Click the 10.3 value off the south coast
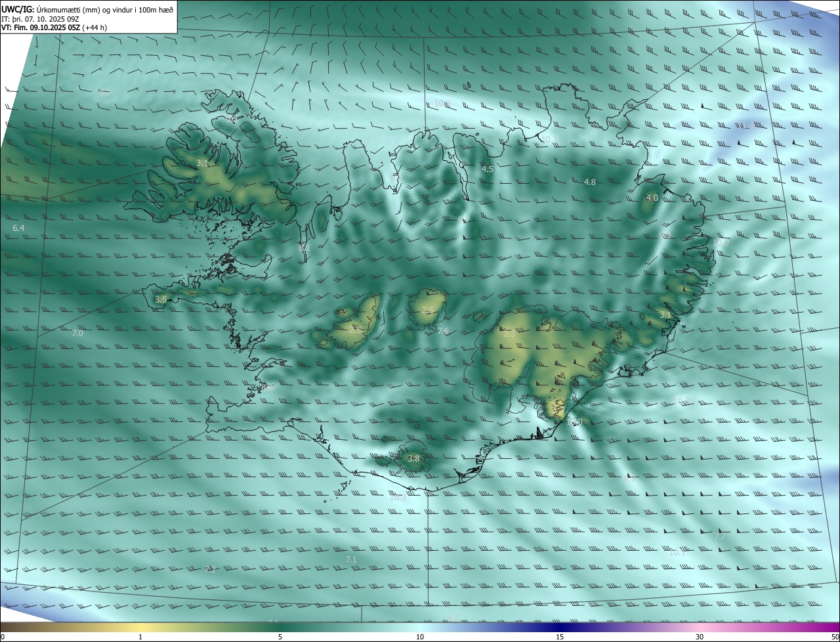Viewport: 840px width, 642px height. 398,498
